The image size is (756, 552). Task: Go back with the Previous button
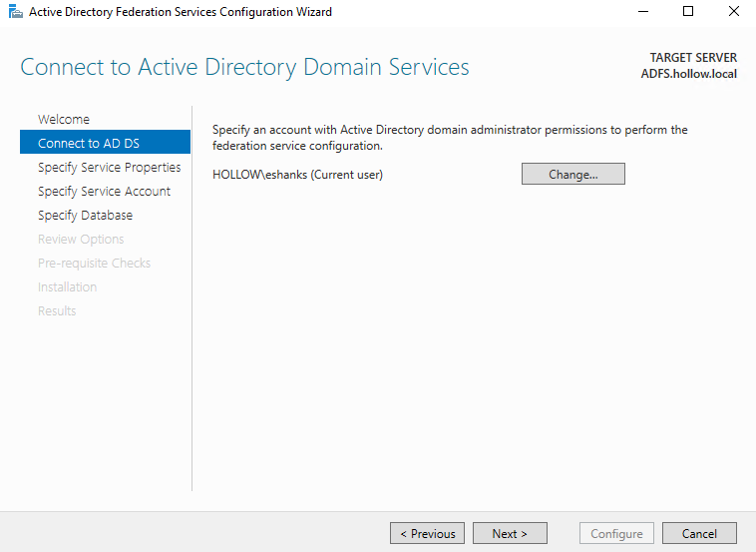point(427,534)
